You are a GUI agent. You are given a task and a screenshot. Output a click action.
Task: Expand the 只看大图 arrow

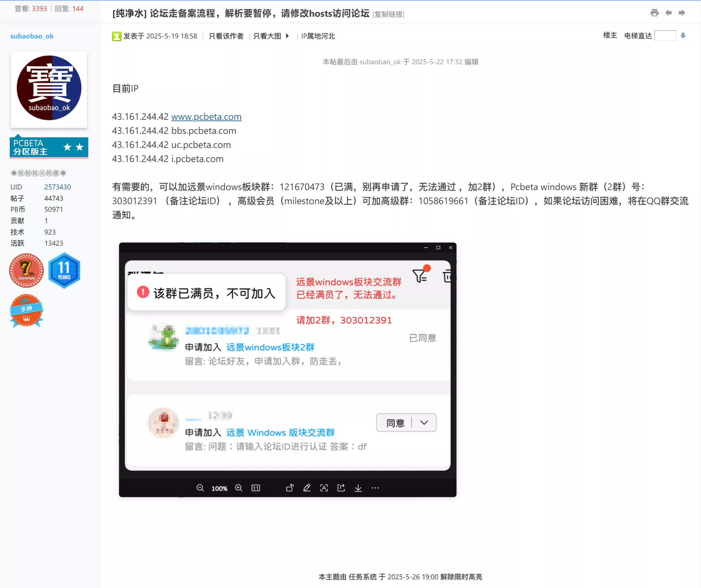287,36
